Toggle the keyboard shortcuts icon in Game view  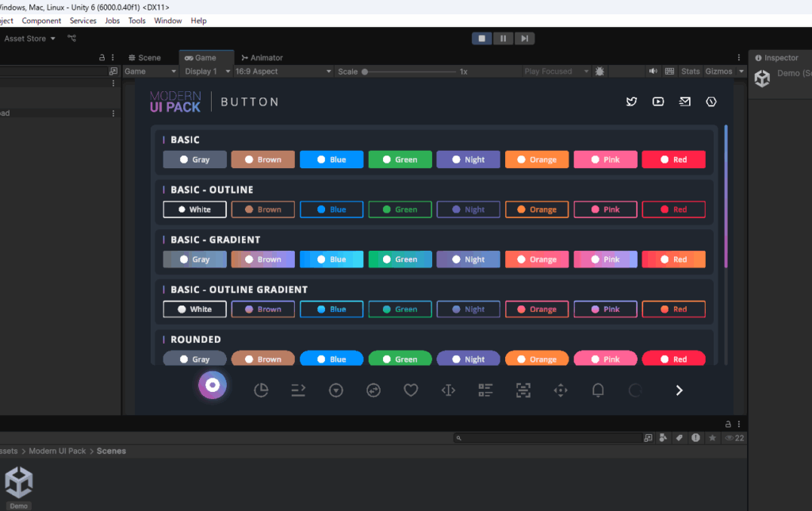point(669,71)
